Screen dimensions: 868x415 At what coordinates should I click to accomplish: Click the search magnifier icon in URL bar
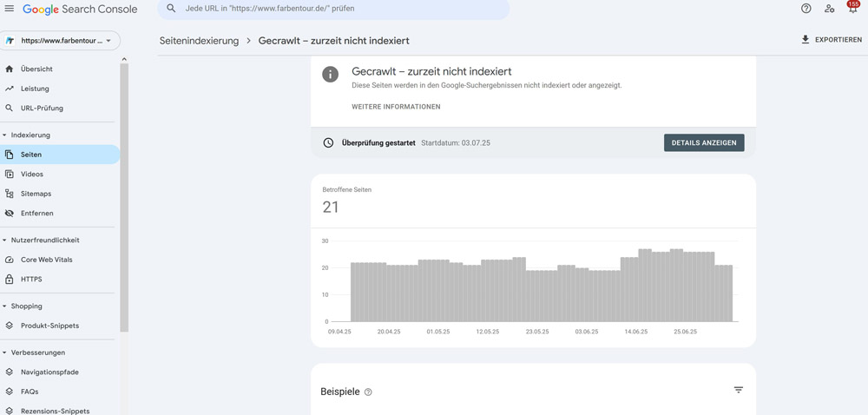point(172,9)
